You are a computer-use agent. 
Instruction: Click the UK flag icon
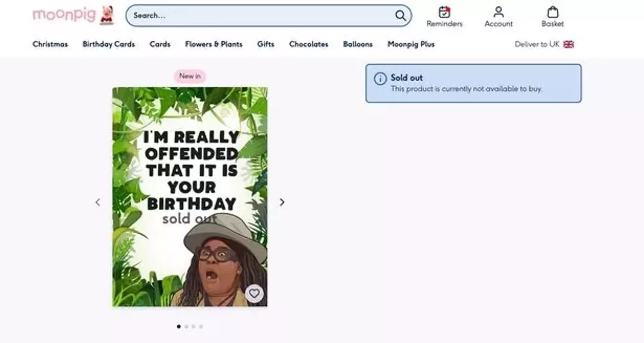tap(568, 44)
